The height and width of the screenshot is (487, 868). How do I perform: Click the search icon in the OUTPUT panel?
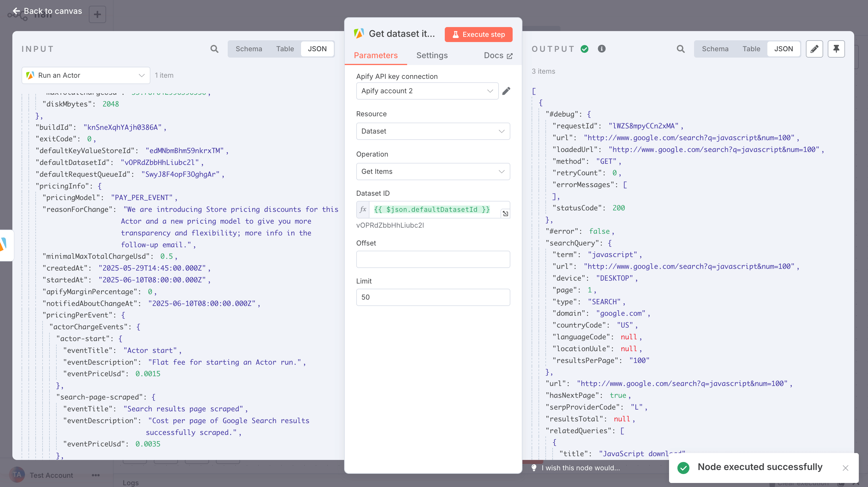coord(681,49)
